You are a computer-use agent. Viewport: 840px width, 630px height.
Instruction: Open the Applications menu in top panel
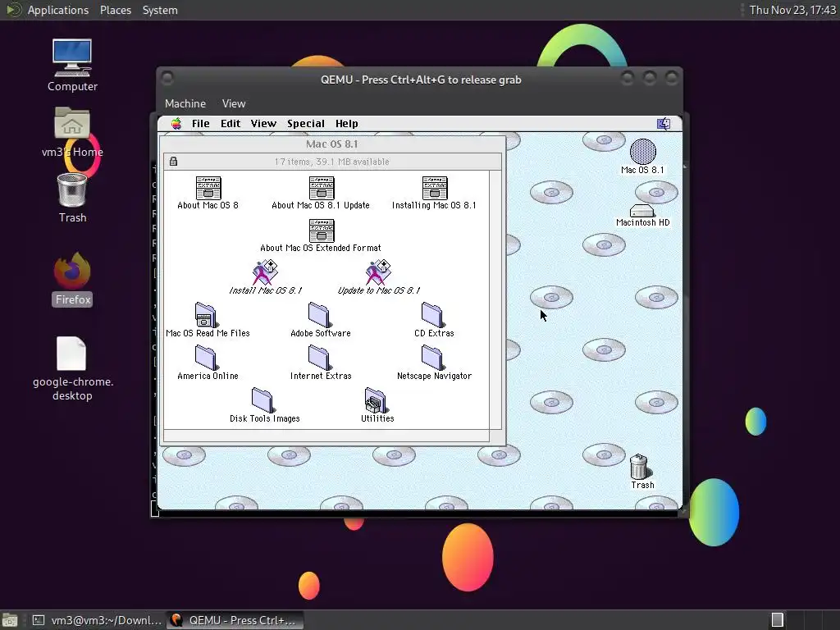[x=58, y=10]
